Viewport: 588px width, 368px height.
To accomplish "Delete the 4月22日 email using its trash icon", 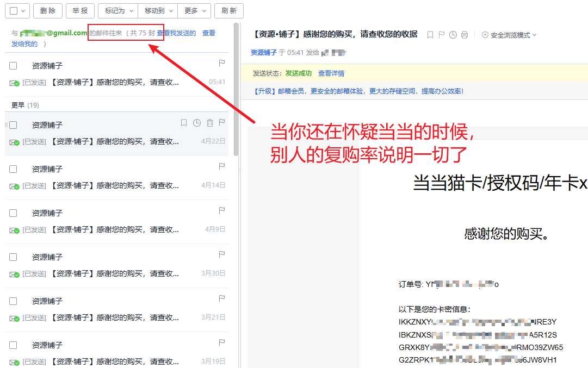I will click(x=209, y=123).
